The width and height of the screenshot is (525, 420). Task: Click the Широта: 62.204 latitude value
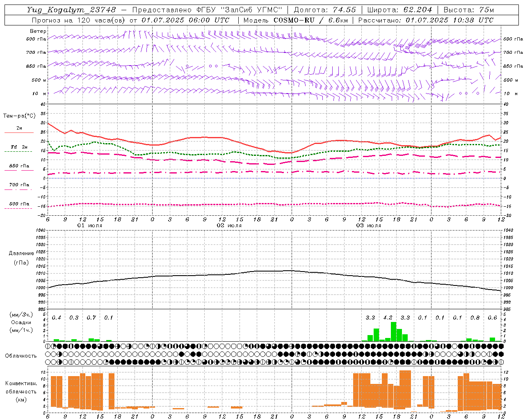coord(399,10)
